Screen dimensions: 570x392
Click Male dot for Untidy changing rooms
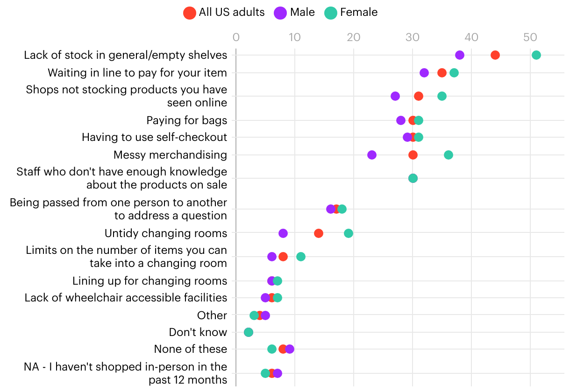click(283, 233)
